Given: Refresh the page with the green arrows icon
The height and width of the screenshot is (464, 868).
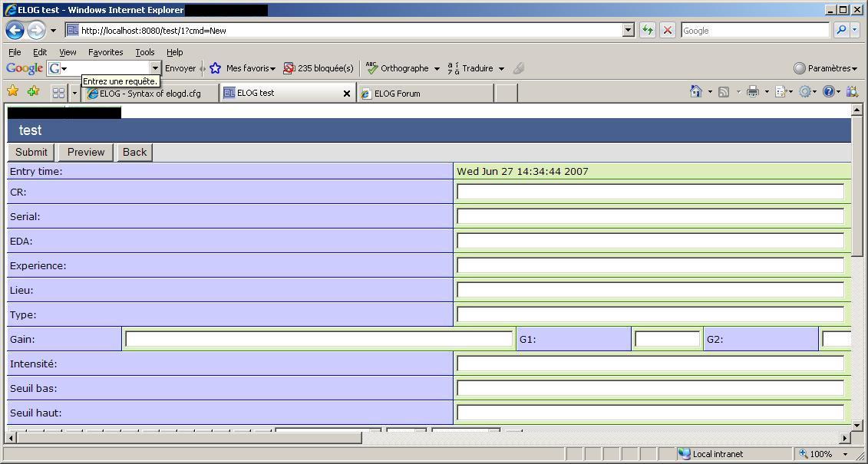Looking at the screenshot, I should (647, 31).
